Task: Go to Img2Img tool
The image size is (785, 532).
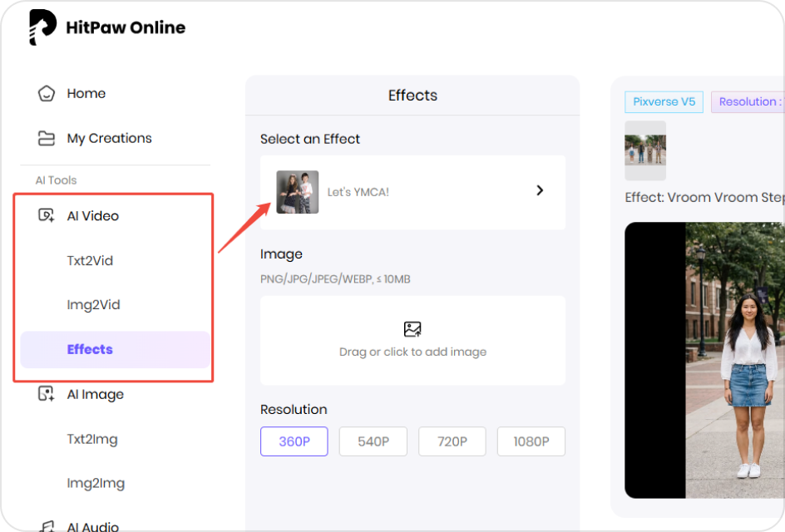Action: [96, 483]
